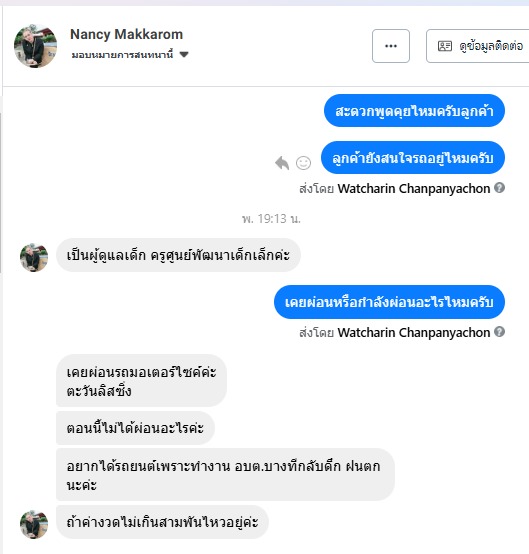Select the ลูกค้ายังสนใจรถอยู่ไหมครับ message bubble
Viewport: 529px width, 554px height.
tap(413, 158)
